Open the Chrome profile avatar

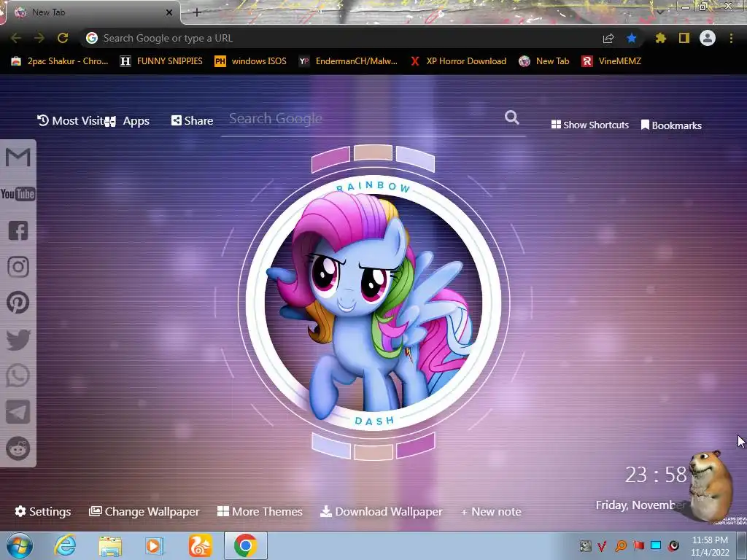pos(708,38)
